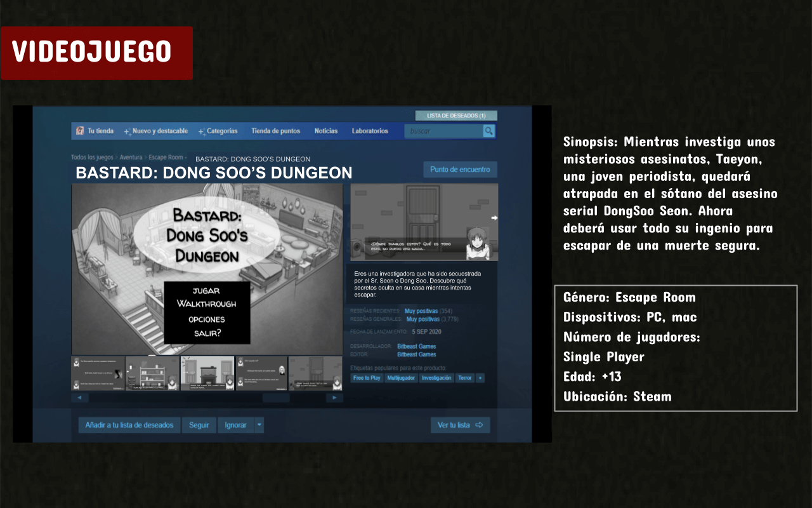
Task: Click Añadir a tu lista de deseados
Action: click(129, 425)
